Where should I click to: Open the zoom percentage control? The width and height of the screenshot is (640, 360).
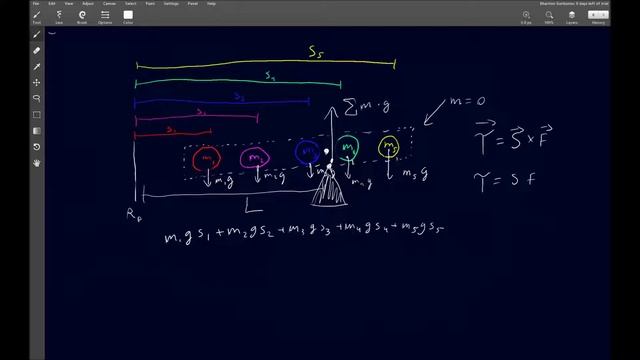click(x=549, y=17)
